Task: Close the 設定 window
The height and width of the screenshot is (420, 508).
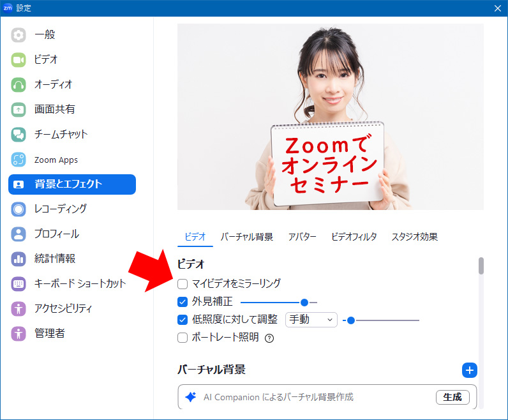Action: [498, 8]
